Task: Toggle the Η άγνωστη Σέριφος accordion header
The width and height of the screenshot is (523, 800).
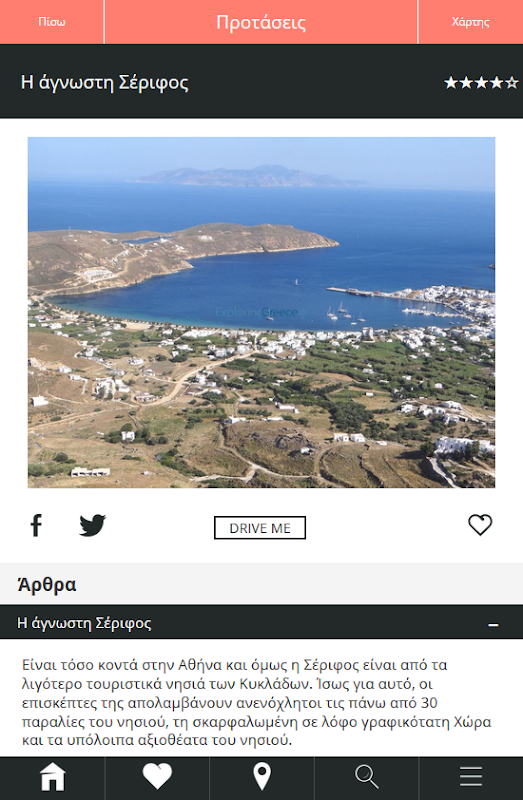Action: click(x=261, y=622)
